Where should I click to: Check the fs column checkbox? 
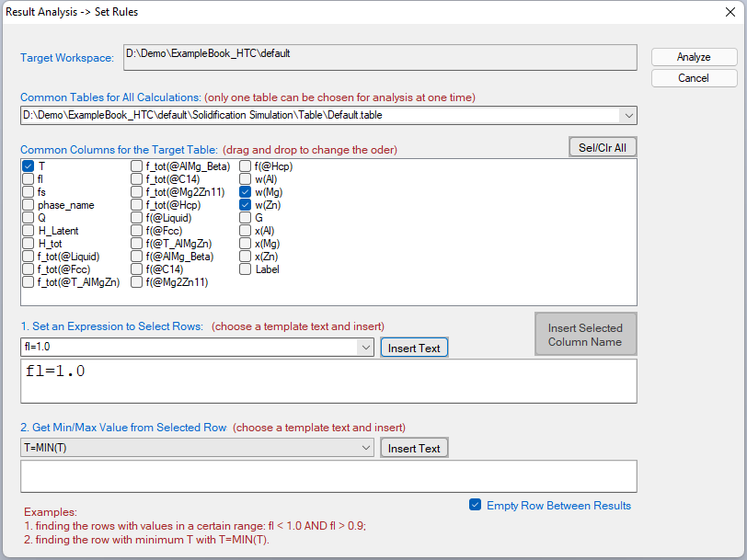point(27,191)
